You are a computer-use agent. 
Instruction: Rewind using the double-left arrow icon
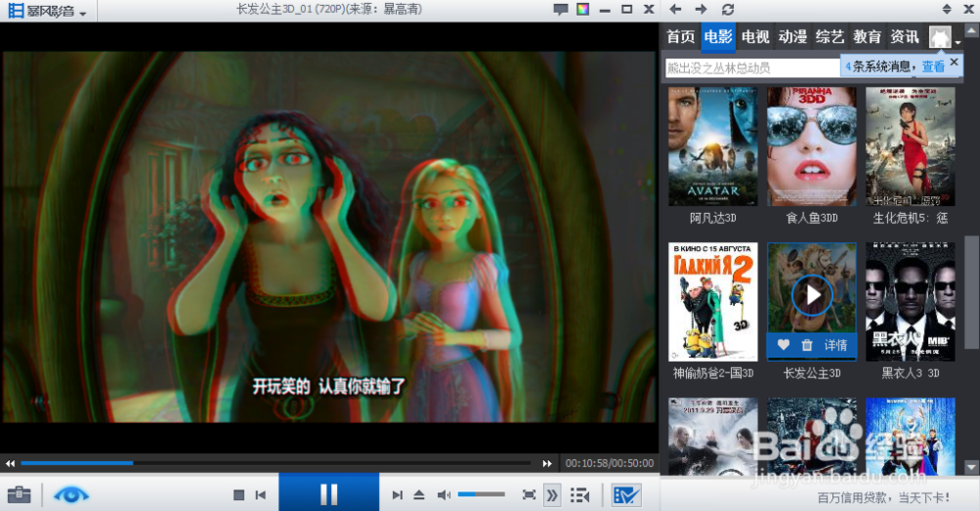pyautogui.click(x=10, y=464)
